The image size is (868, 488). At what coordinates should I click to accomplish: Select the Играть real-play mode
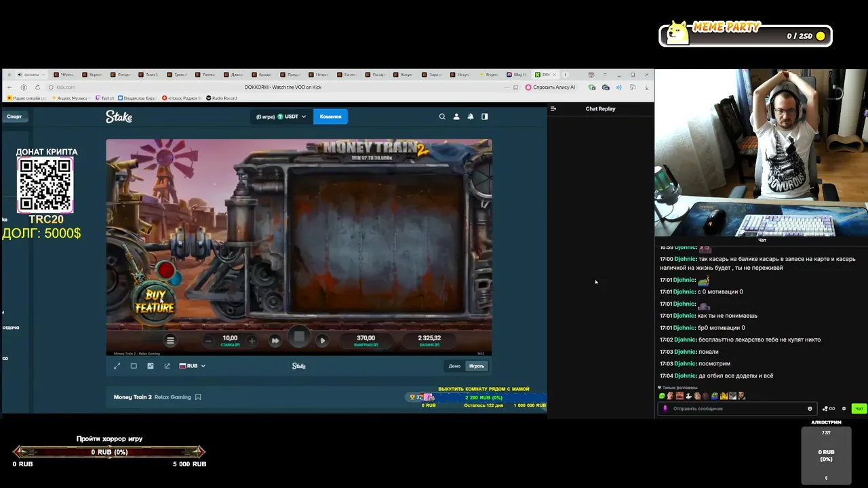477,366
